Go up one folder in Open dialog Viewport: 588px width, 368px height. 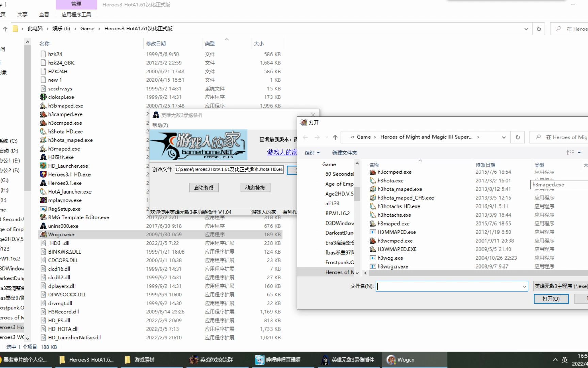point(335,137)
